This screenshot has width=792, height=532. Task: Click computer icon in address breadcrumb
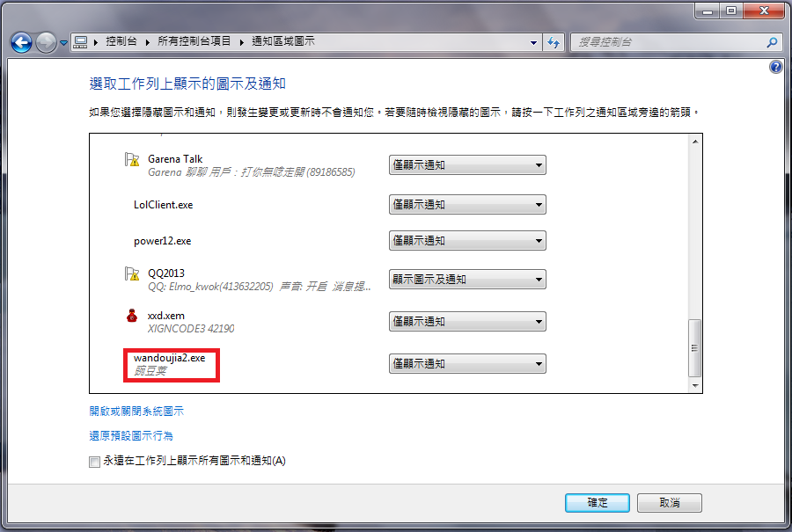point(80,42)
